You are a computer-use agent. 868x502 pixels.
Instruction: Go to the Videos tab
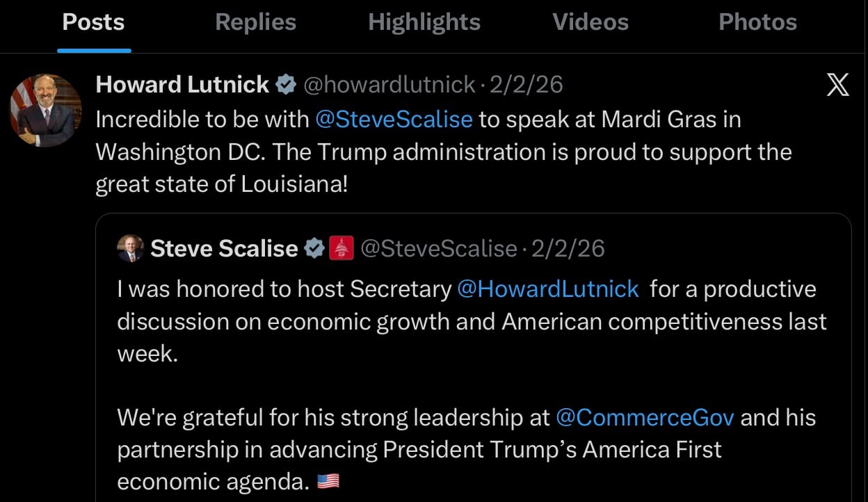tap(590, 22)
